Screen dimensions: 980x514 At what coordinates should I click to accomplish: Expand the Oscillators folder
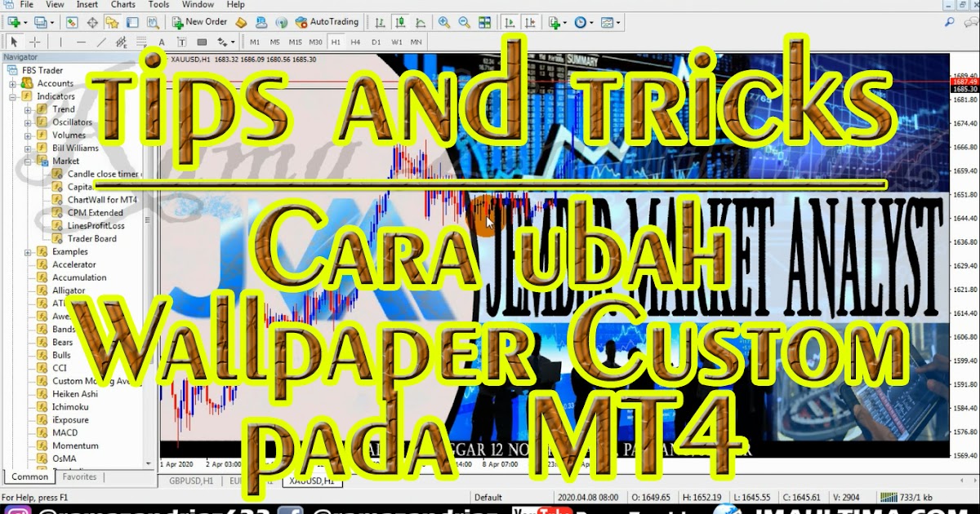pyautogui.click(x=28, y=122)
